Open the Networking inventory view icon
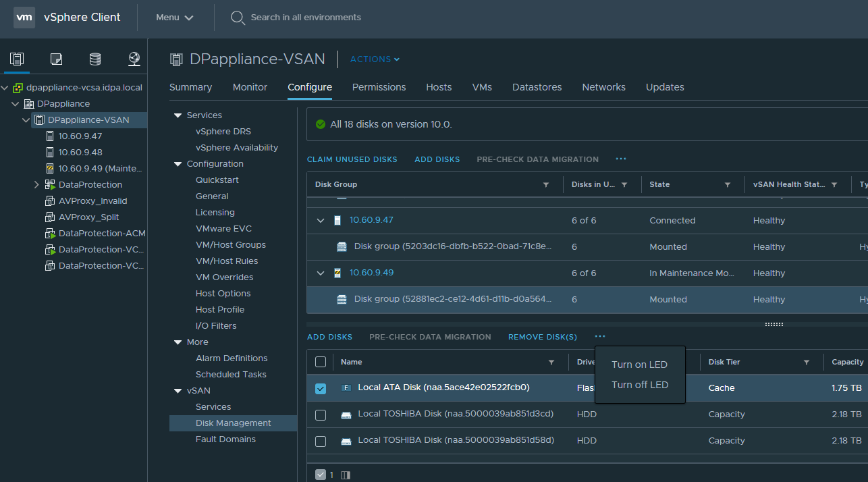Screen dimensions: 868x482 click(x=134, y=59)
